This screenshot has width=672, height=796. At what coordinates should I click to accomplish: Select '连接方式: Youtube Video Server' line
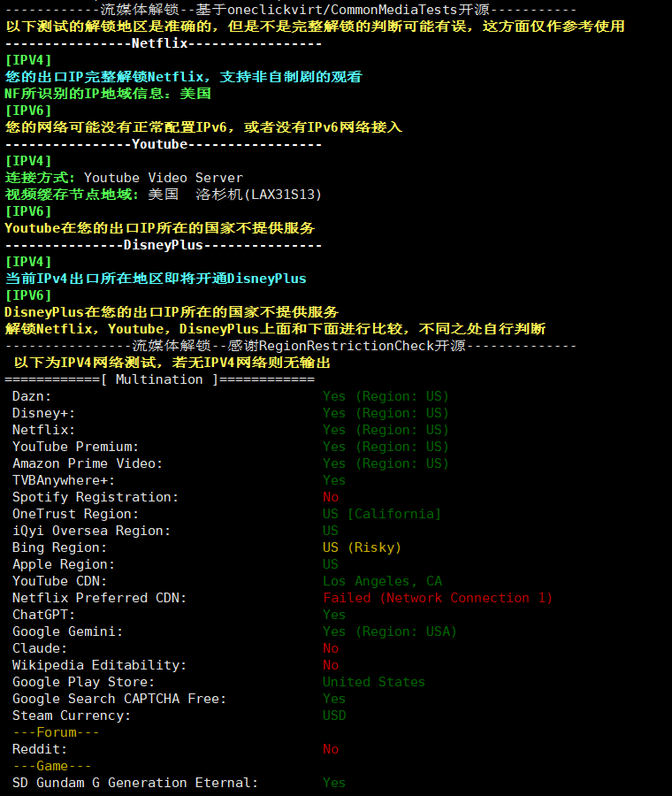124,178
